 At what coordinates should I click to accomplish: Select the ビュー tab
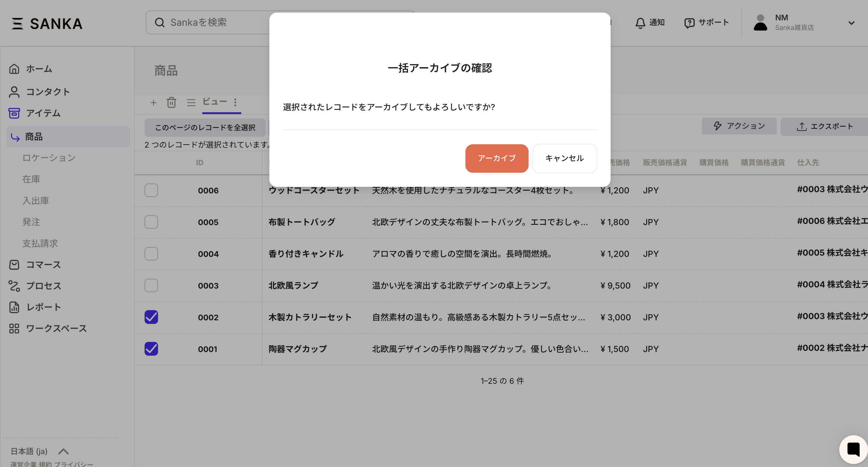[215, 101]
